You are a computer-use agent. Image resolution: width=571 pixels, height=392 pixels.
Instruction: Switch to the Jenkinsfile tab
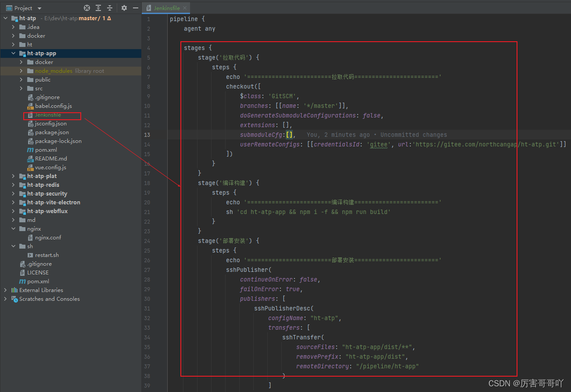point(166,8)
